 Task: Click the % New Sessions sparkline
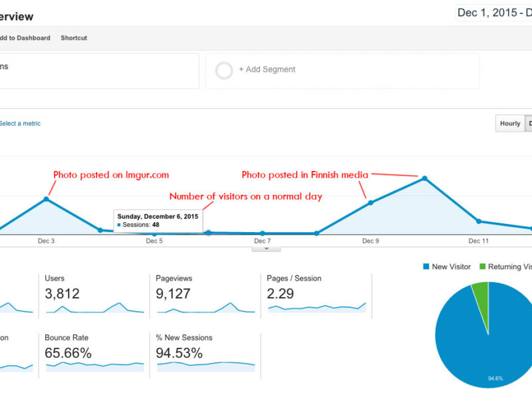pos(205,367)
